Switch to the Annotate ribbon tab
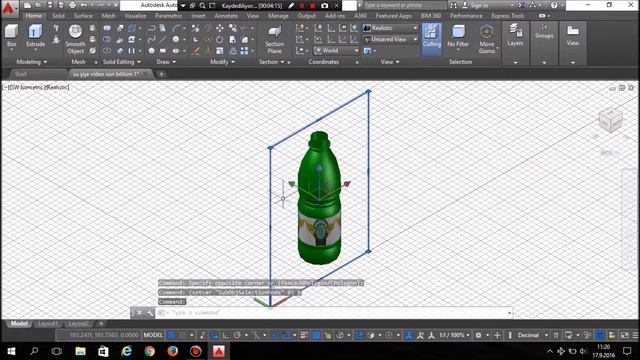Screen dimensions: 640x360 pyautogui.click(x=226, y=16)
